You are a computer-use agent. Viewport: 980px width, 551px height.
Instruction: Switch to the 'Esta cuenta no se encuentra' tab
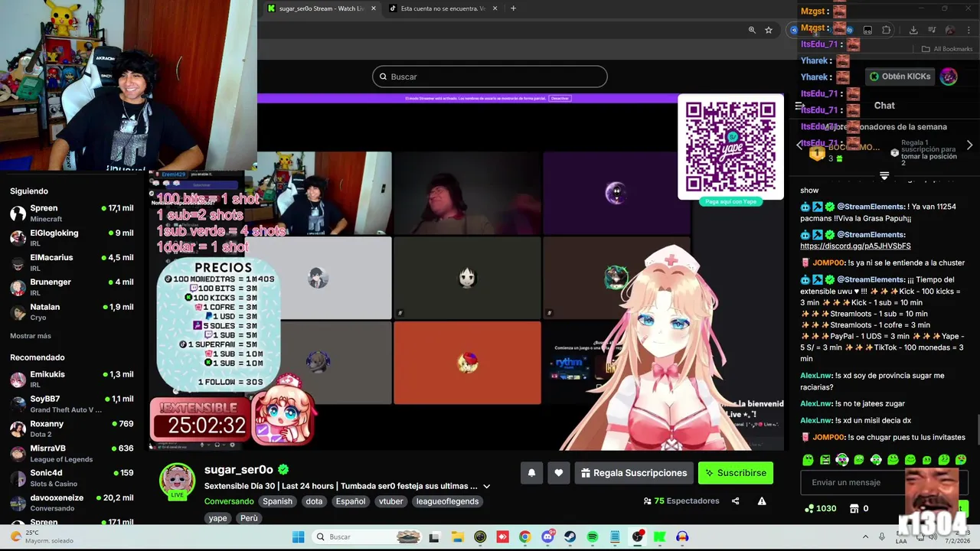coord(443,8)
